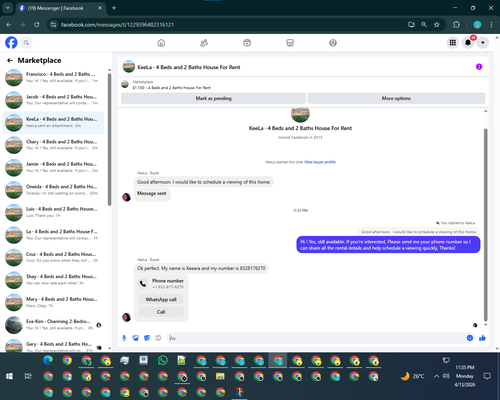Viewport: 500px width, 400px height.
Task: Send a thumbs-up like
Action: click(482, 338)
